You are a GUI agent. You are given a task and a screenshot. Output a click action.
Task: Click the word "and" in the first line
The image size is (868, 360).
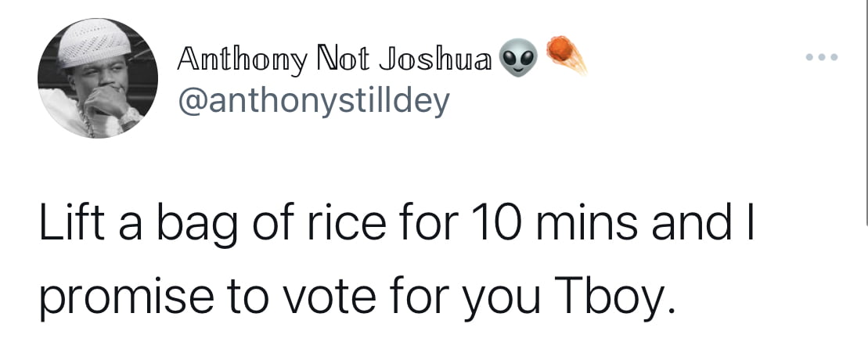point(691,223)
